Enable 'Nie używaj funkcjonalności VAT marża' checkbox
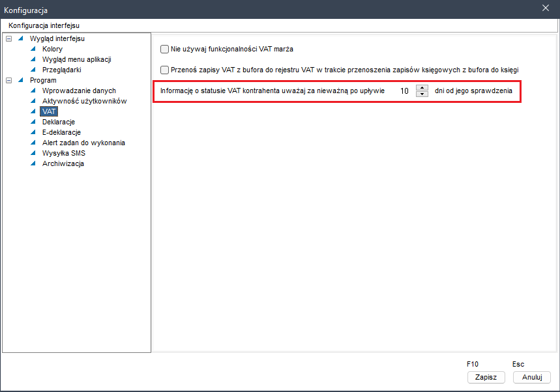The height and width of the screenshot is (392, 560). 165,49
